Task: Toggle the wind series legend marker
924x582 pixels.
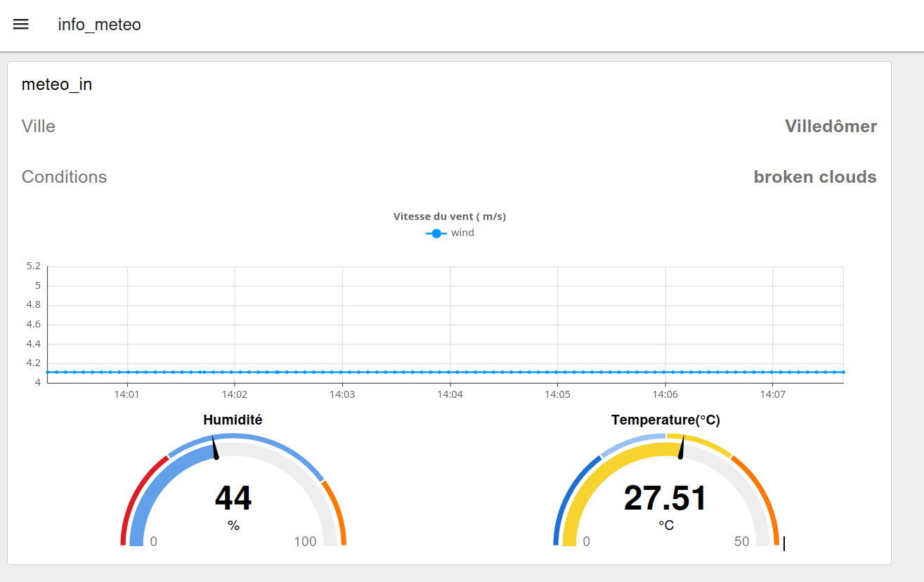Action: tap(436, 233)
